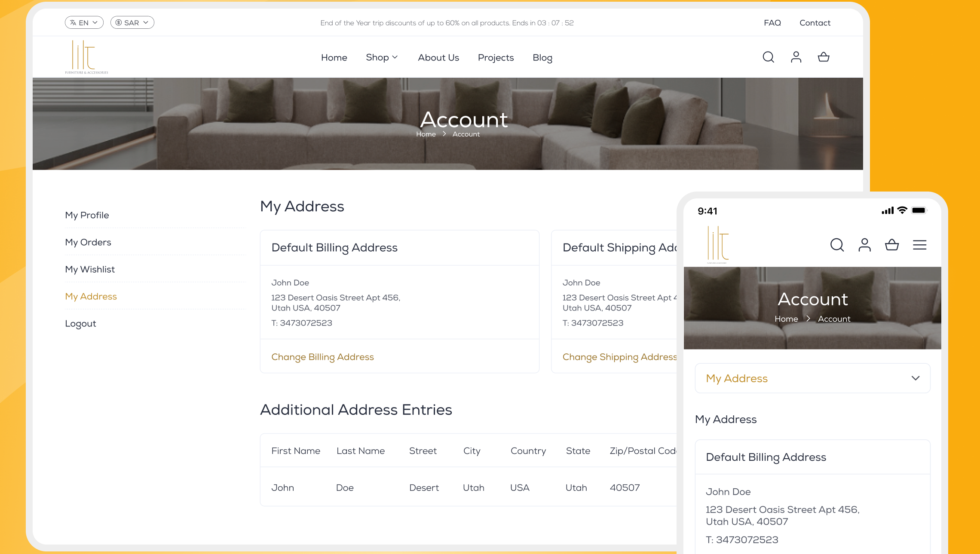Expand the Shop menu dropdown
This screenshot has width=980, height=554.
click(x=382, y=57)
